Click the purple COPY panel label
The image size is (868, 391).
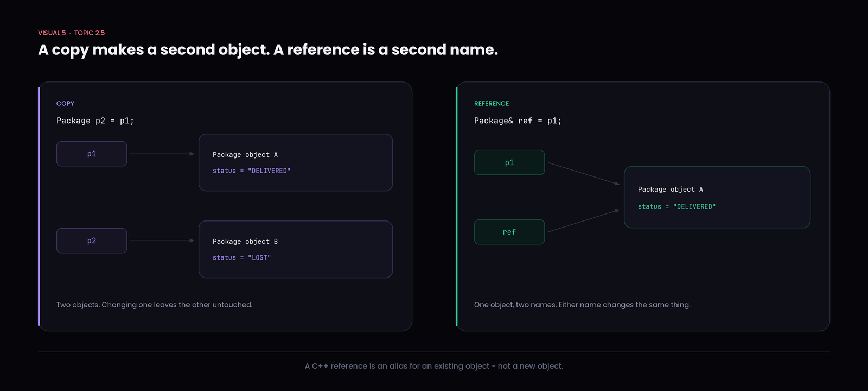[x=65, y=103]
